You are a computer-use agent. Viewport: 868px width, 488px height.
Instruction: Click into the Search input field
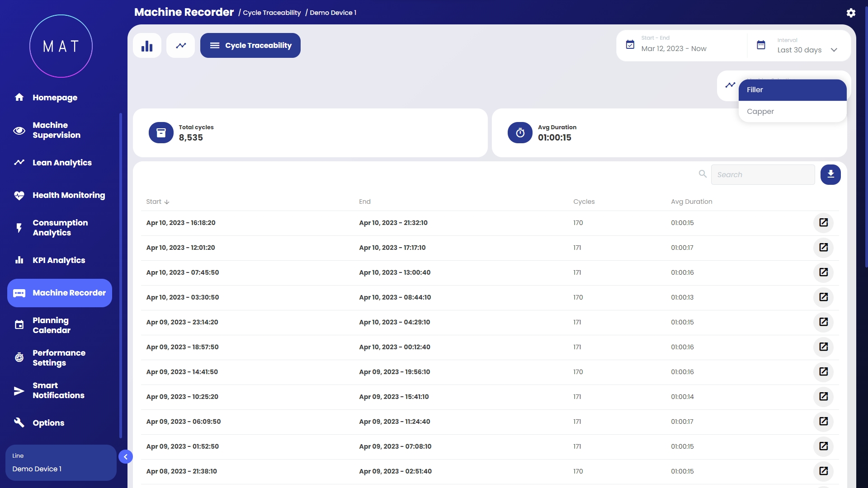pos(763,175)
